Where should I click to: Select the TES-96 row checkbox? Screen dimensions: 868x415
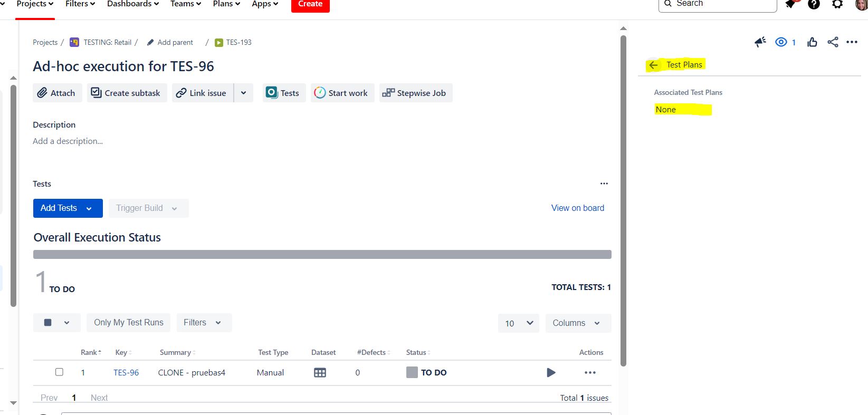59,372
